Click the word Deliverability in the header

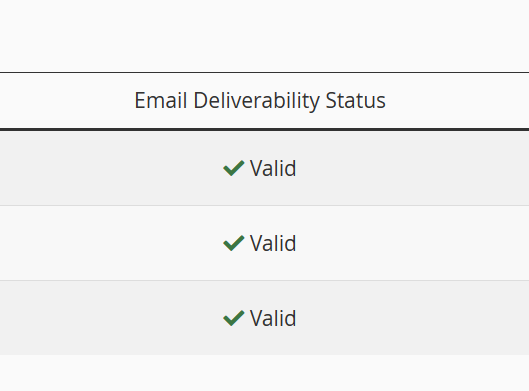256,101
